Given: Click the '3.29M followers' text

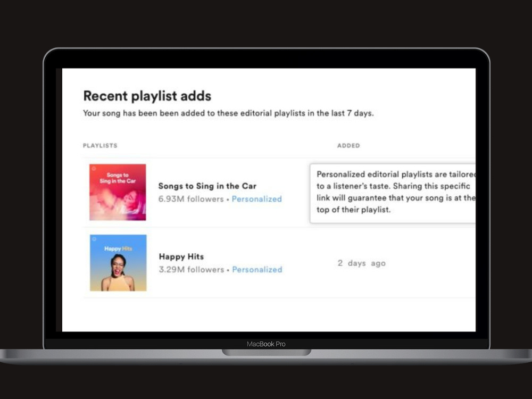Looking at the screenshot, I should (x=192, y=270).
